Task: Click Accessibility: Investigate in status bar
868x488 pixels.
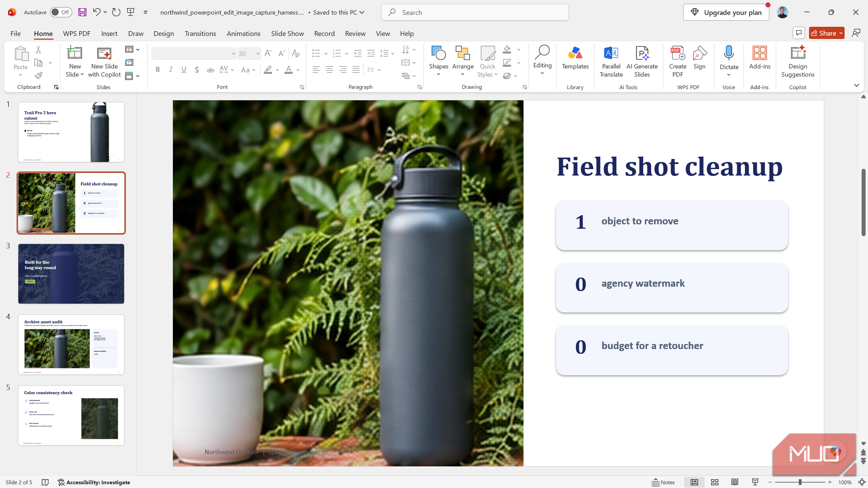Action: pos(94,482)
